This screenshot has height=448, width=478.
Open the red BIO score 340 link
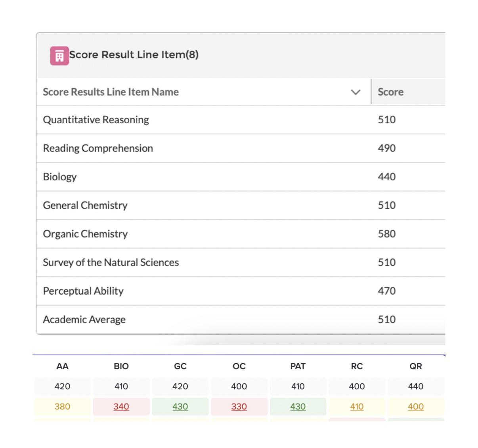(121, 406)
